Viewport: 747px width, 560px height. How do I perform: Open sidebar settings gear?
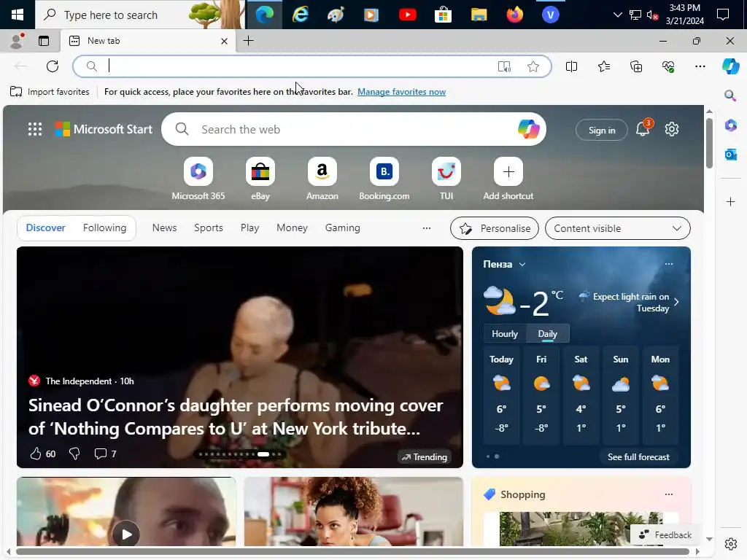click(x=730, y=543)
